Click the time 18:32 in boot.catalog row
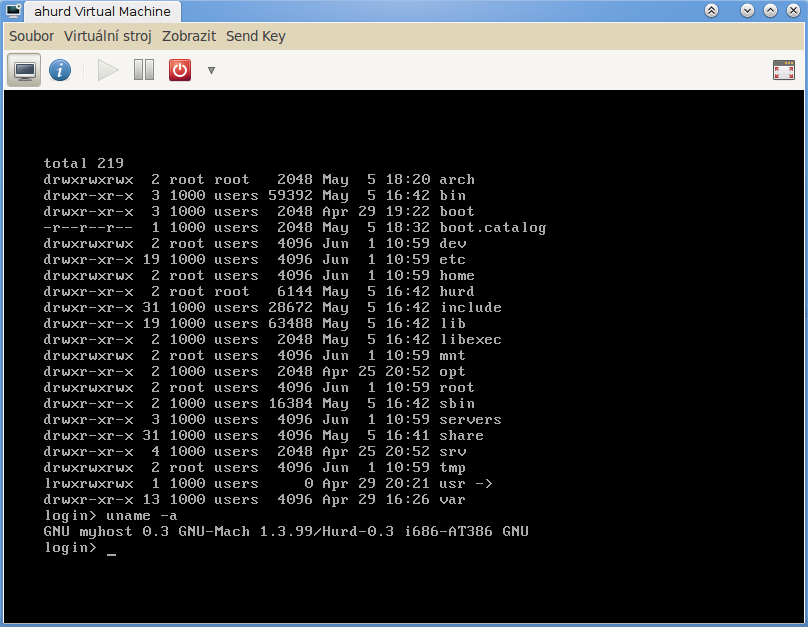 [408, 227]
